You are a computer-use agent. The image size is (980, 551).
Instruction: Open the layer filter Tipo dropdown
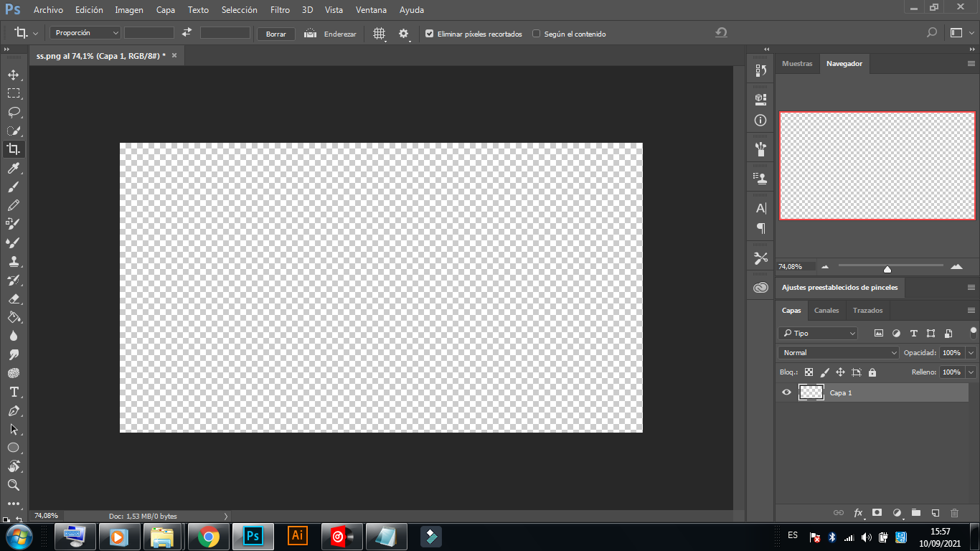point(818,334)
